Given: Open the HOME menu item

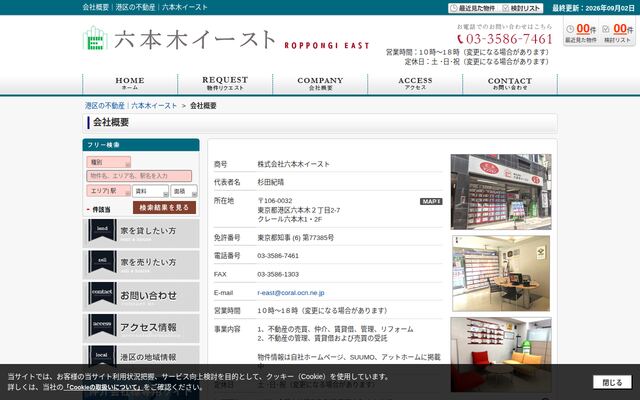Looking at the screenshot, I should (130, 84).
